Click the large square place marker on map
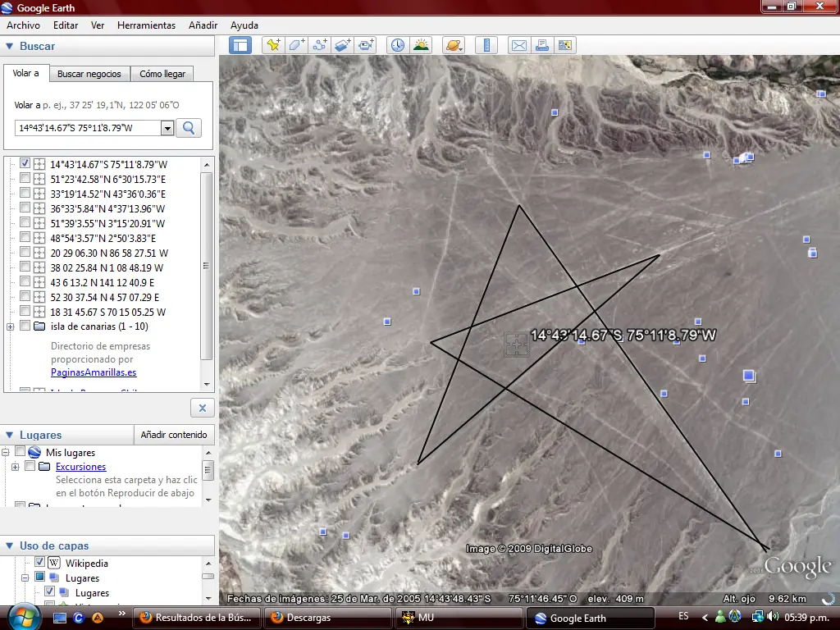 coord(749,376)
